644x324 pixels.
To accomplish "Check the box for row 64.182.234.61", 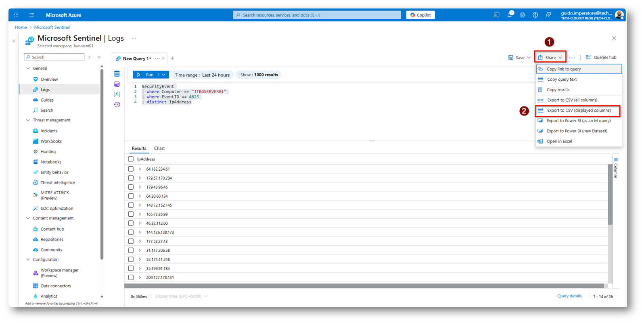I will [131, 169].
